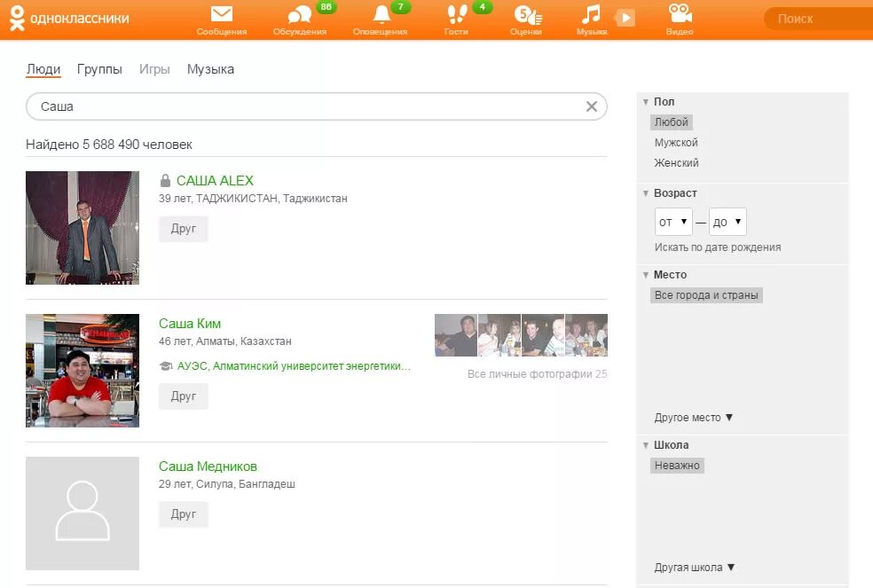Click 39 лет, ТАДЖИКИСТАН, Таджикистан text

[x=253, y=199]
